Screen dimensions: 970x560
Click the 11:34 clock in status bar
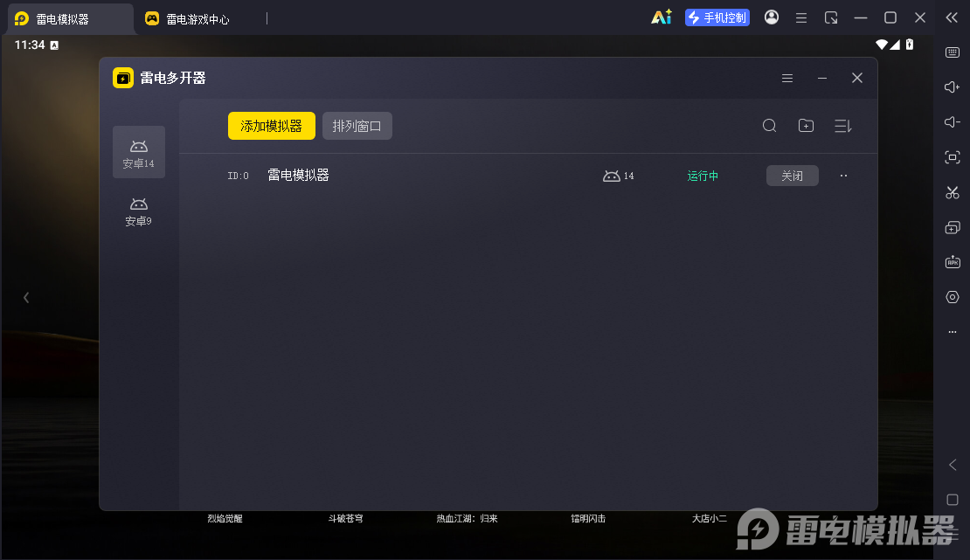pyautogui.click(x=30, y=45)
